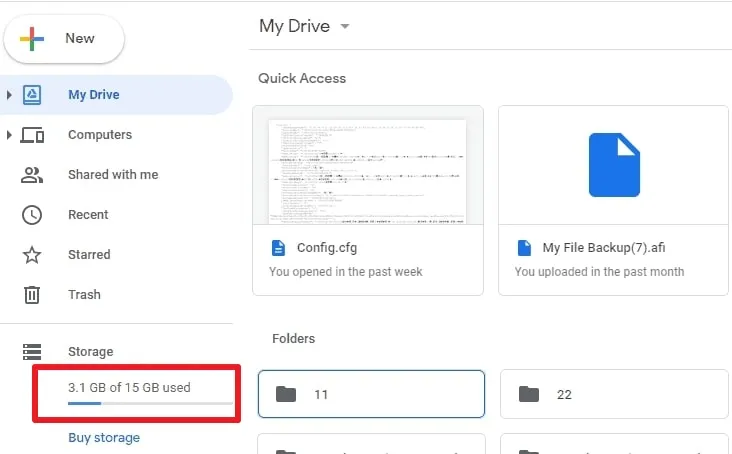Click the 3.1 GB of 15 GB used text

tap(129, 387)
